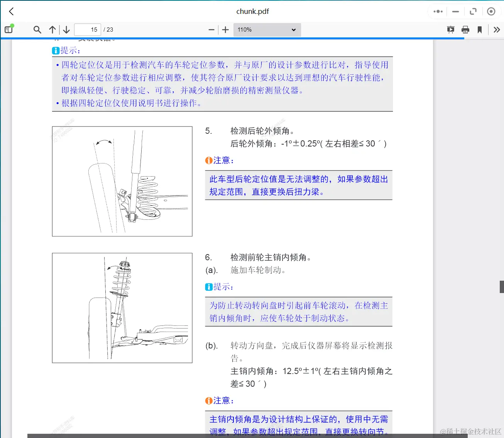Click the chunk.pdf title
This screenshot has height=438, width=504.
pos(252,11)
